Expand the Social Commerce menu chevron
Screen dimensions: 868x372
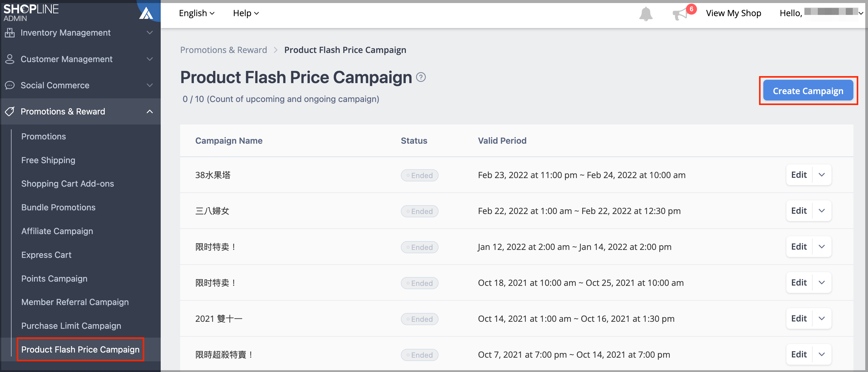(x=150, y=85)
